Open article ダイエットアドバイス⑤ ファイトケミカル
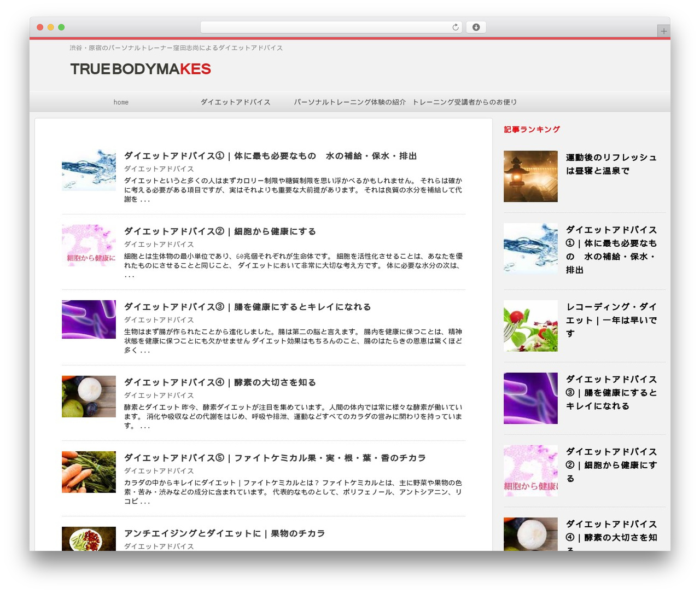The width and height of the screenshot is (700, 593). coord(275,458)
